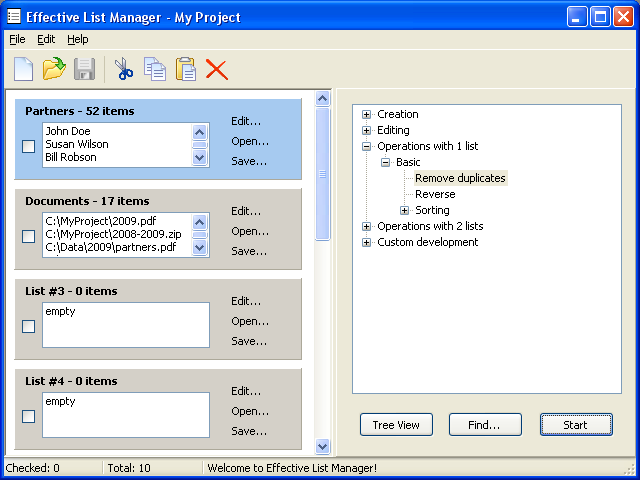Click Edit... for Documents list
The height and width of the screenshot is (480, 640).
[246, 211]
